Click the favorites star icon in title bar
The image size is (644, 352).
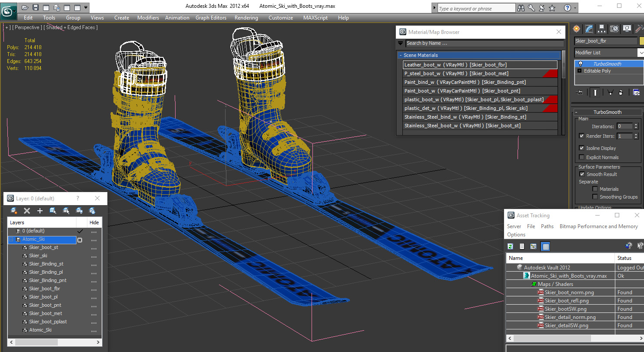coord(552,8)
